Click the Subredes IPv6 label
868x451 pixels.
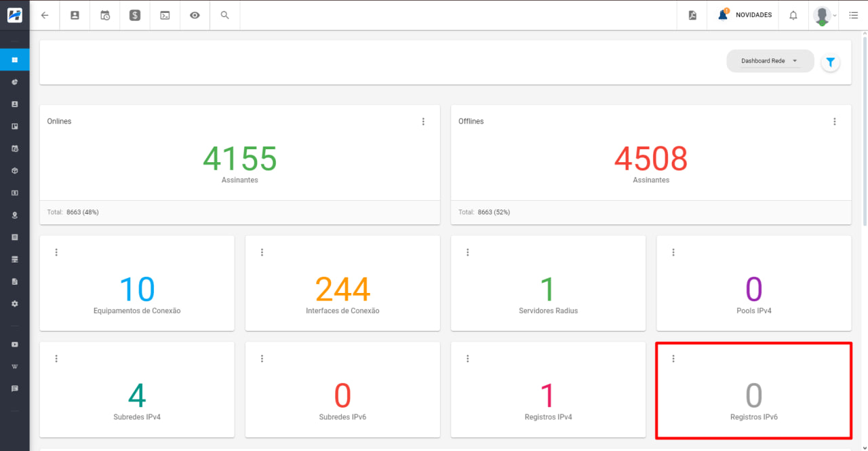coord(342,417)
